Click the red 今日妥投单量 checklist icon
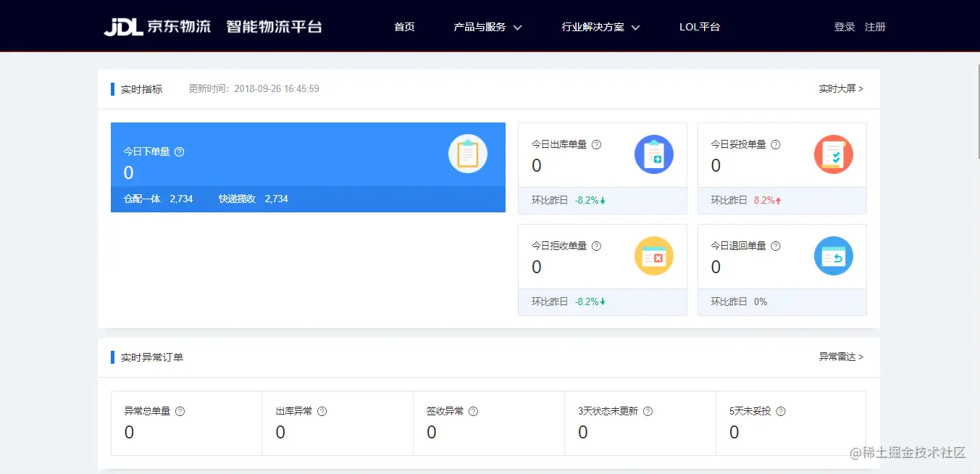This screenshot has width=980, height=474. pos(834,154)
